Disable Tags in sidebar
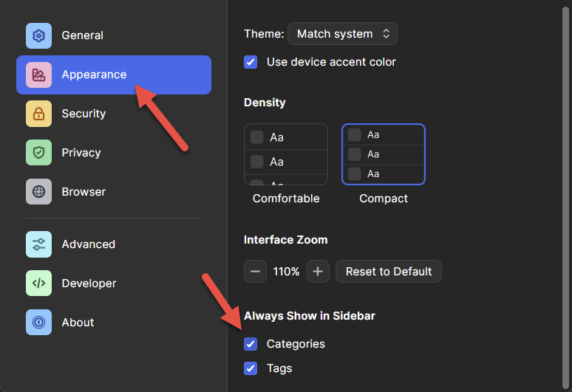This screenshot has width=572, height=392. [251, 368]
